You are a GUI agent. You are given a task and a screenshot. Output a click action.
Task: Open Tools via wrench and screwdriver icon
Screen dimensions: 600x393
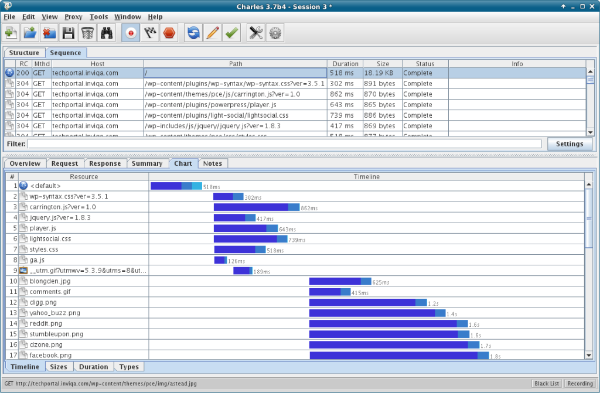256,33
